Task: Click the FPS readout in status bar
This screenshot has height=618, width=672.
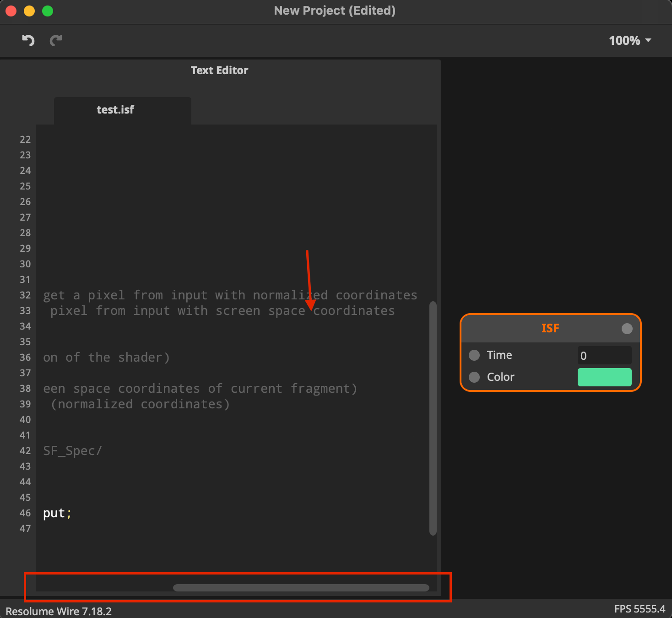Action: [x=639, y=609]
